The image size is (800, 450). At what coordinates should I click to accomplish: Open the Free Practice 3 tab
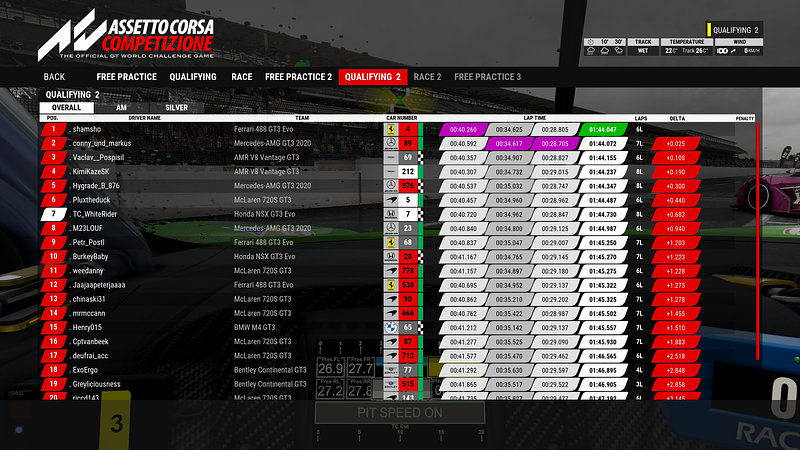[487, 77]
